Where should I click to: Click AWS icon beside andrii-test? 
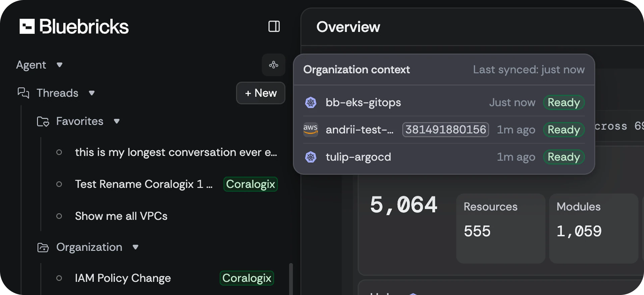coord(311,130)
